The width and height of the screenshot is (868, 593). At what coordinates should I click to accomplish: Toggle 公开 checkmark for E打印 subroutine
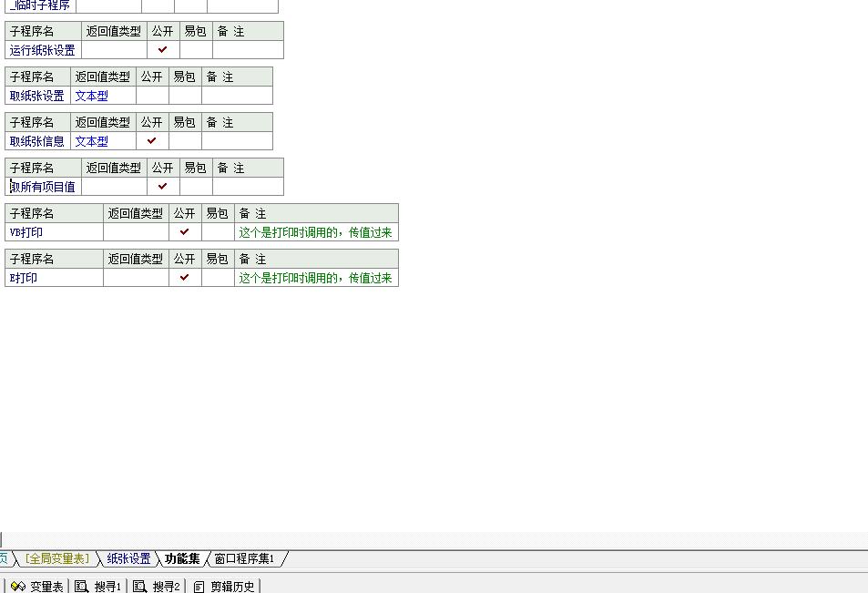[x=185, y=278]
